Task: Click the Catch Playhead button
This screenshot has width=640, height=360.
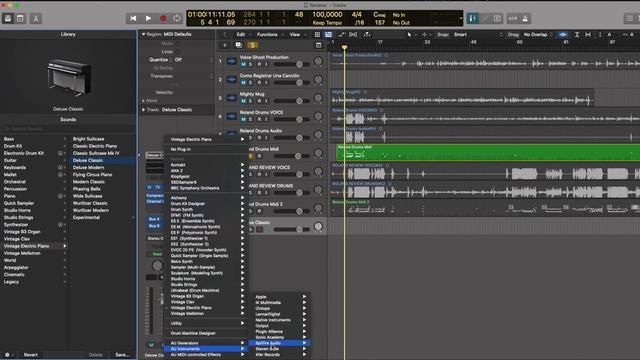Action: 367,35
